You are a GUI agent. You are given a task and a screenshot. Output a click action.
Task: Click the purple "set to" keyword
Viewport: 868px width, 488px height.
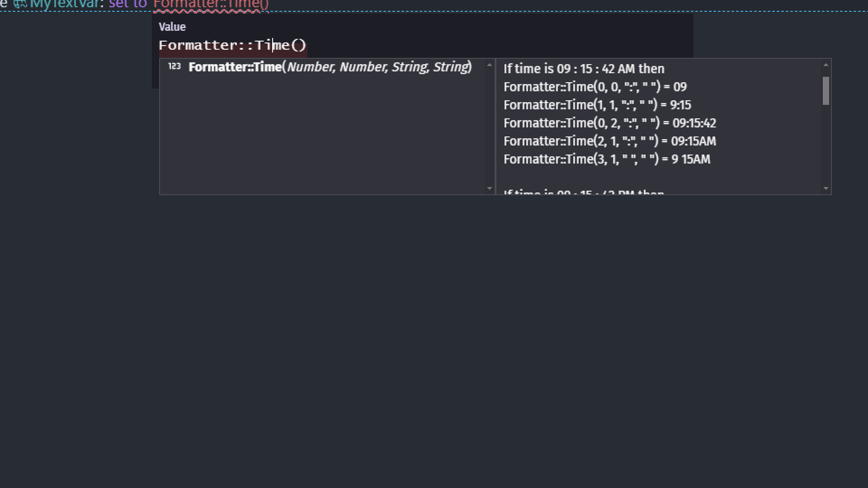tap(127, 5)
